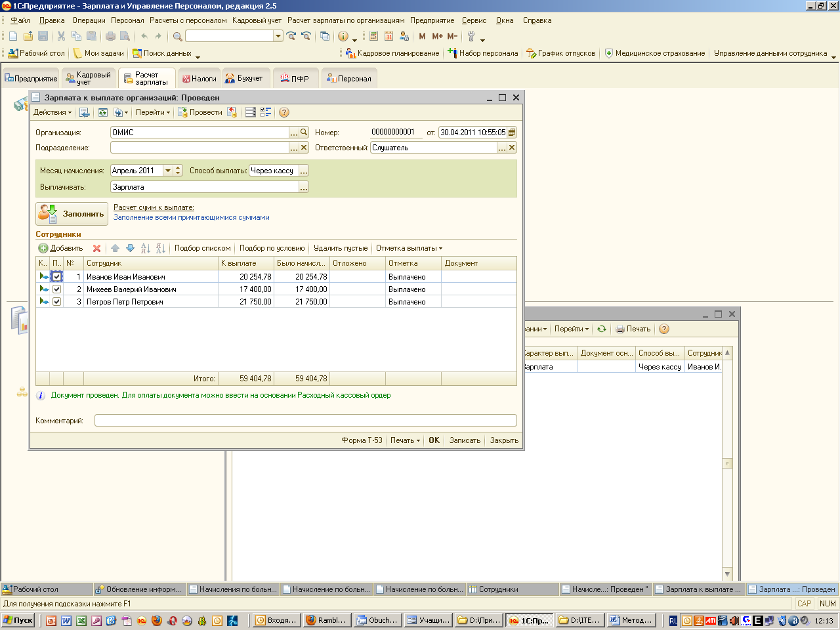
Task: Clear the Подразделение field with X
Action: pos(304,148)
